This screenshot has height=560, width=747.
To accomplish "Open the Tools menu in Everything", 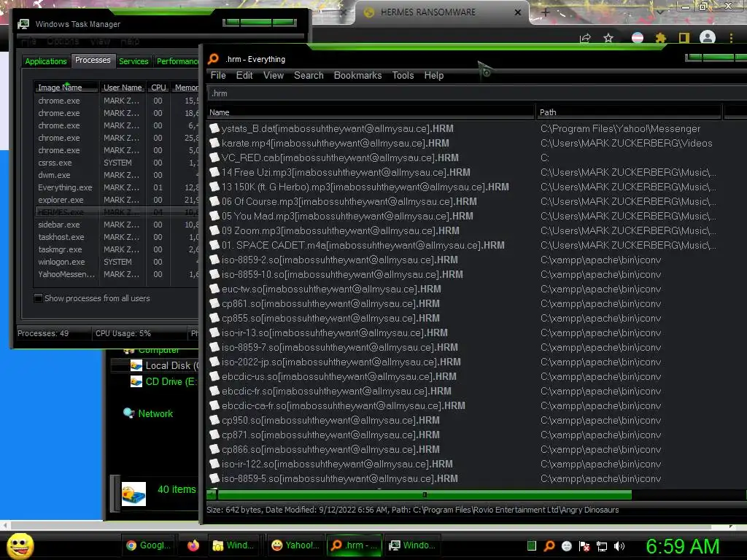I will (403, 75).
